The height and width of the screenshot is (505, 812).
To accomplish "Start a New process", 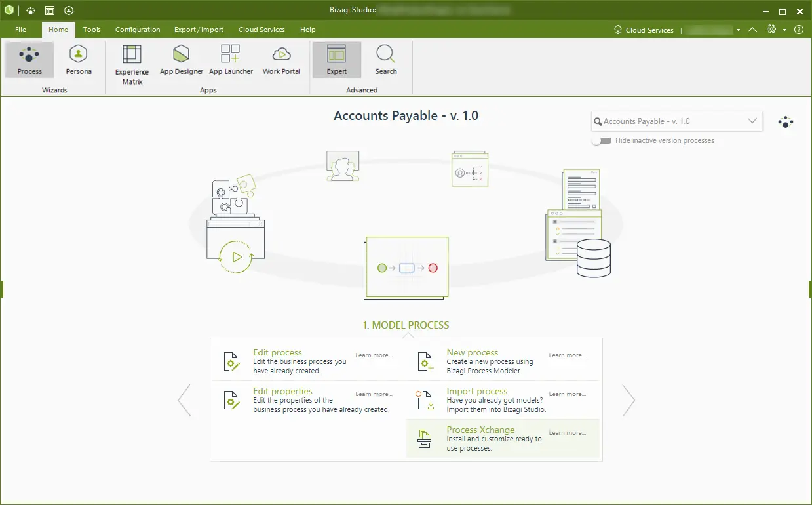I will (503, 361).
